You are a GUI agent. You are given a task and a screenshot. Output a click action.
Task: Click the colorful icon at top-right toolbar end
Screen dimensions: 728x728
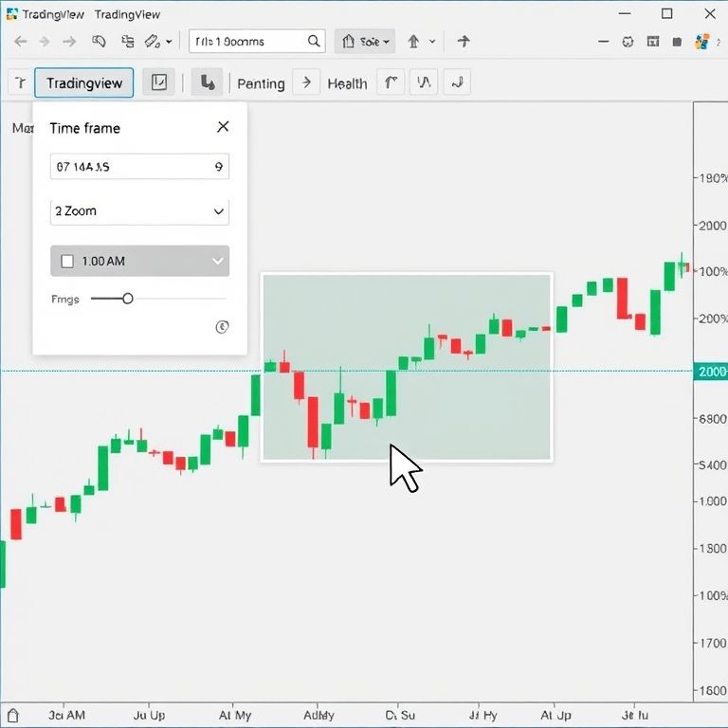coord(702,42)
